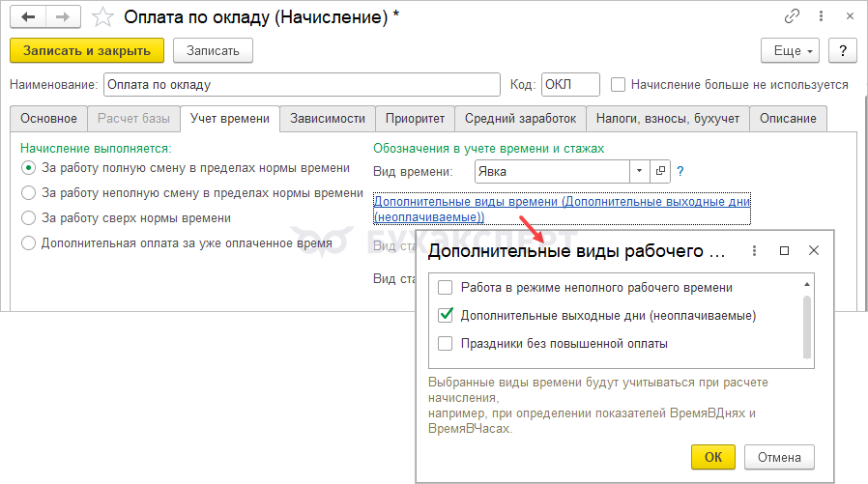Select 'За работу сверх нормы времени' option
The height and width of the screenshot is (484, 868).
[x=29, y=218]
